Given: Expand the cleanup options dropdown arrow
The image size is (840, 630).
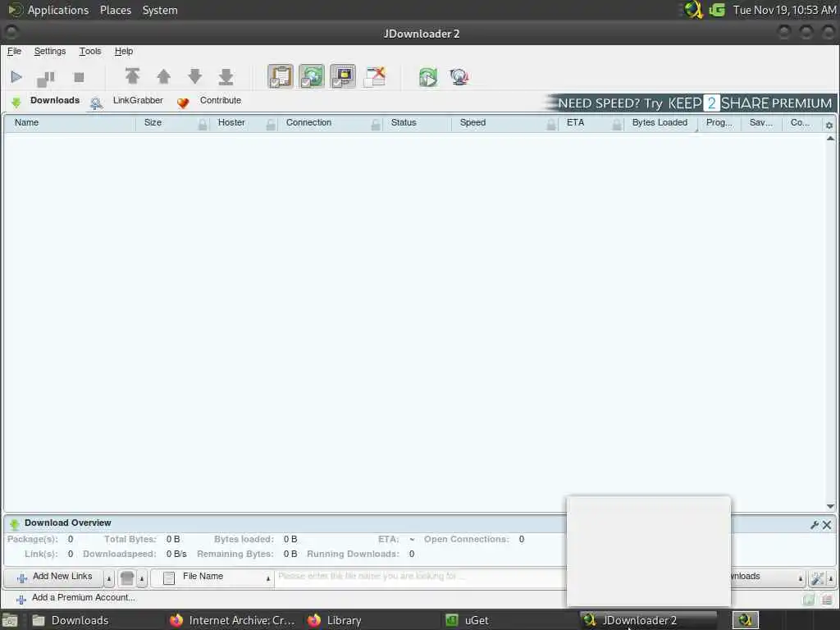Looking at the screenshot, I should (142, 578).
